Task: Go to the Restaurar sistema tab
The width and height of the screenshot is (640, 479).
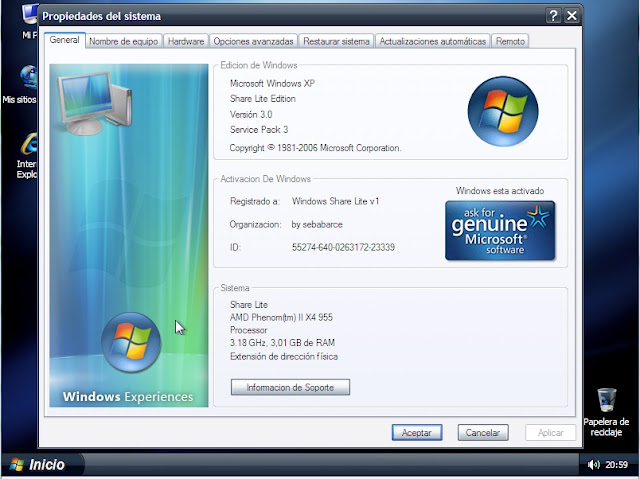Action: pyautogui.click(x=336, y=41)
